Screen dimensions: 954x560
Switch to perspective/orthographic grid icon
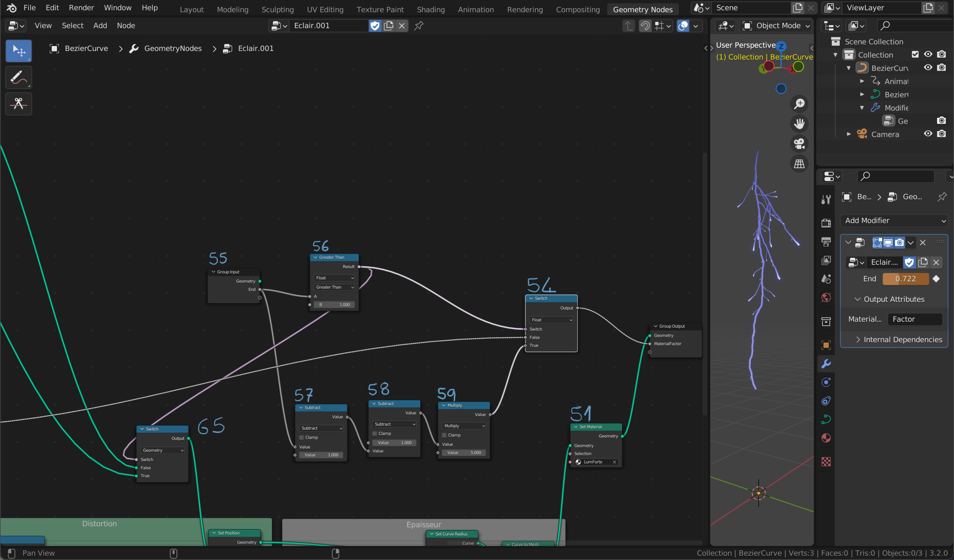coord(799,164)
